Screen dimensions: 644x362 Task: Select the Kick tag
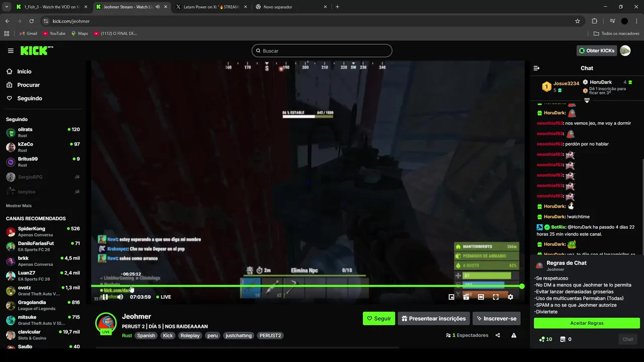tap(168, 335)
